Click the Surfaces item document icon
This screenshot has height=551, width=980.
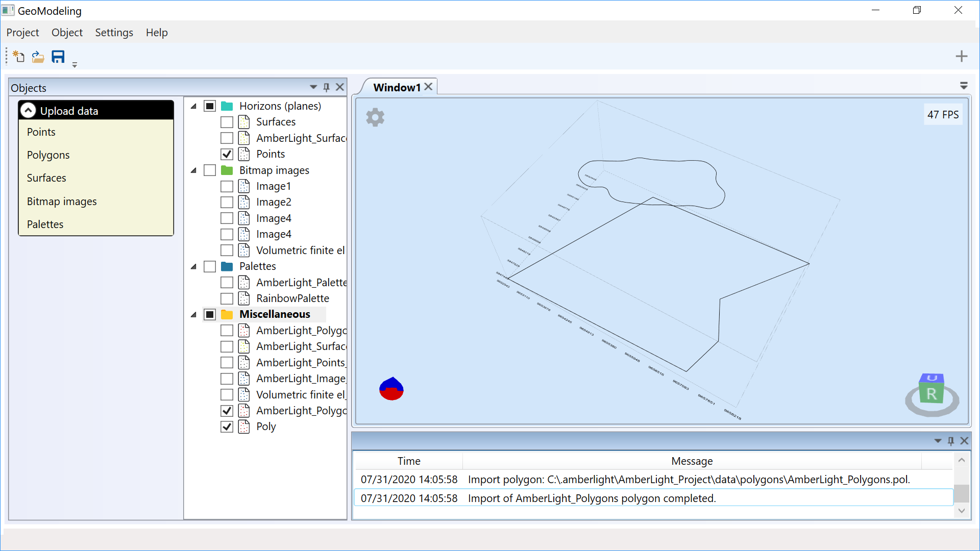click(244, 122)
